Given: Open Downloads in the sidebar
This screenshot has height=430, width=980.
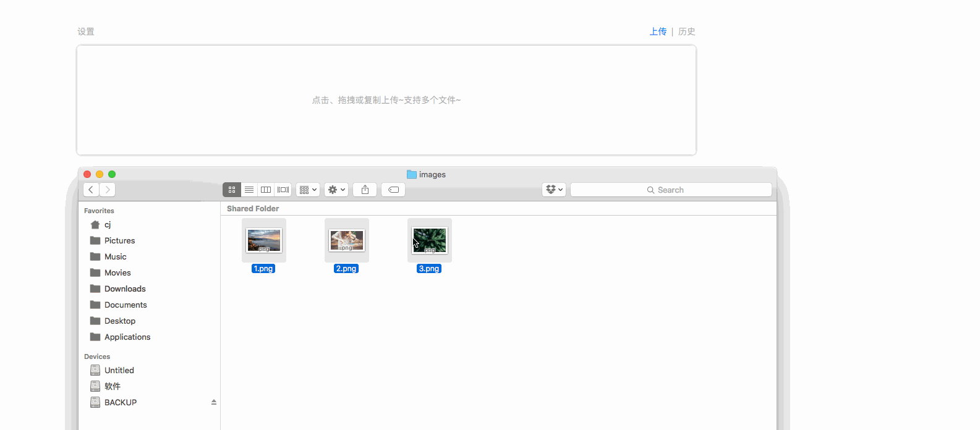Looking at the screenshot, I should (125, 289).
